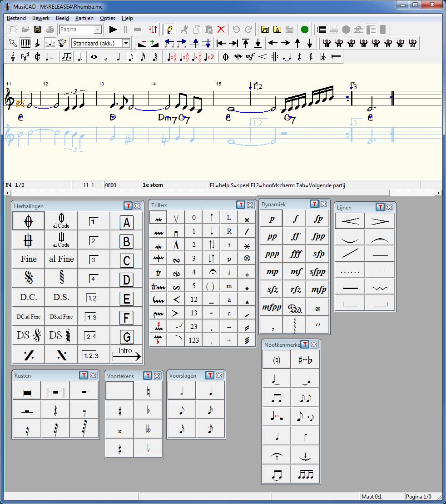Screen dimensions: 446x504
Task: Insert the Coda symbol from Herhalingen
Action: [x=28, y=221]
